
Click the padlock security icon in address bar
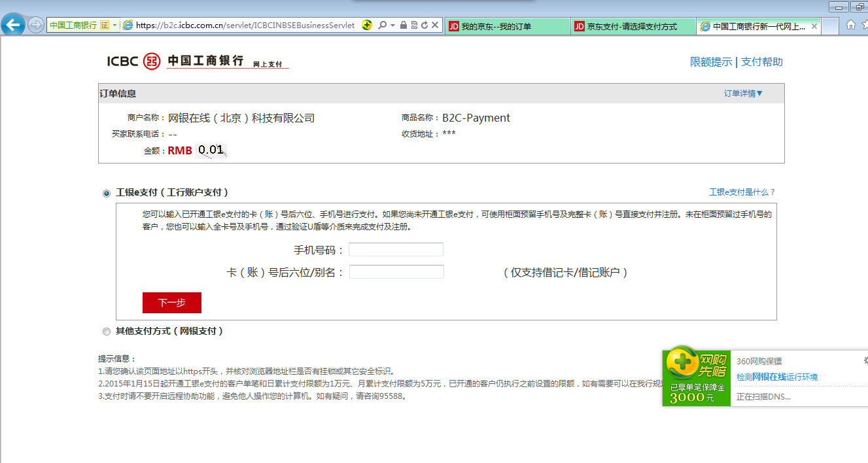click(403, 26)
